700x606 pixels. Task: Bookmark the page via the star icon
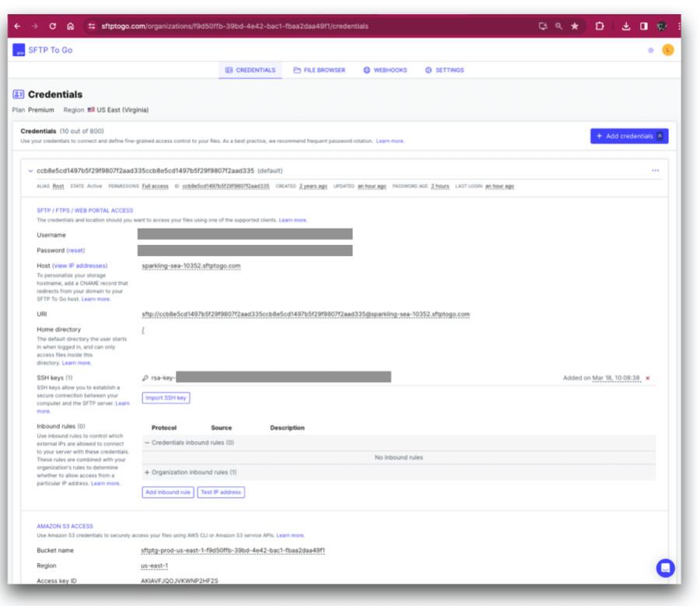tap(575, 25)
